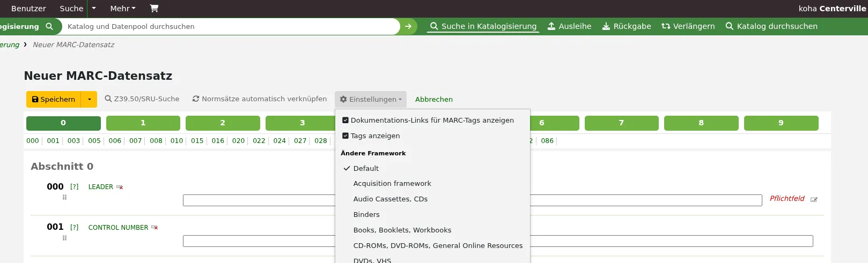Switch to section tab 2
The width and height of the screenshot is (868, 263).
[223, 123]
